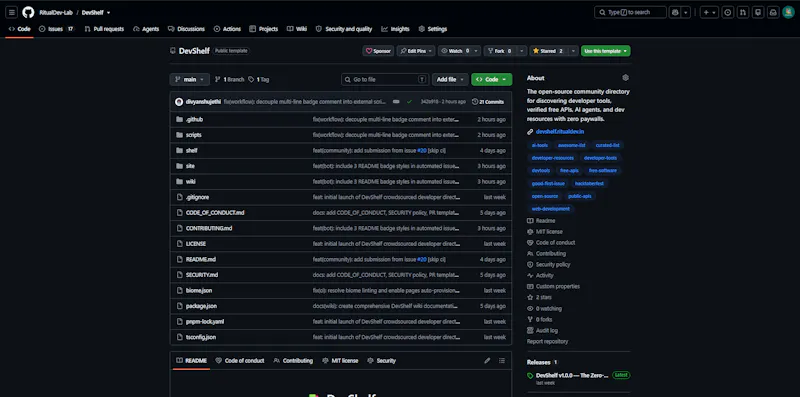Expand commit message ellipsis button

pyautogui.click(x=396, y=102)
